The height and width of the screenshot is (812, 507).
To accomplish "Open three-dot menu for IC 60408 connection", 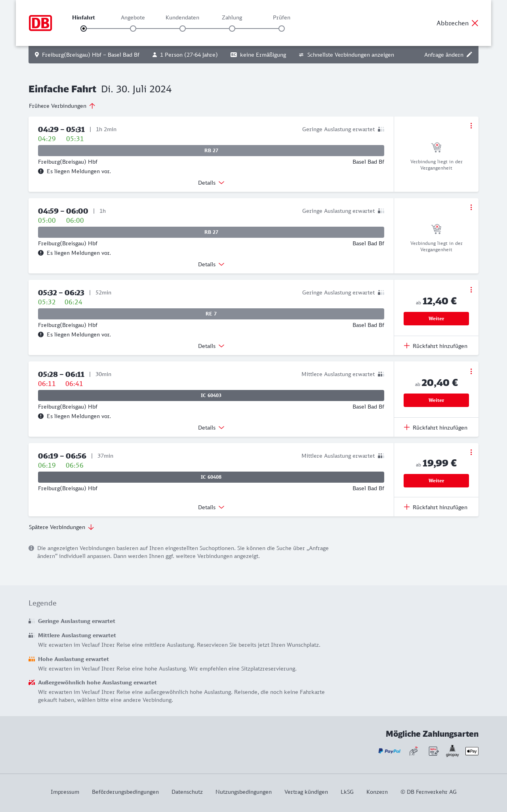I will pyautogui.click(x=471, y=452).
